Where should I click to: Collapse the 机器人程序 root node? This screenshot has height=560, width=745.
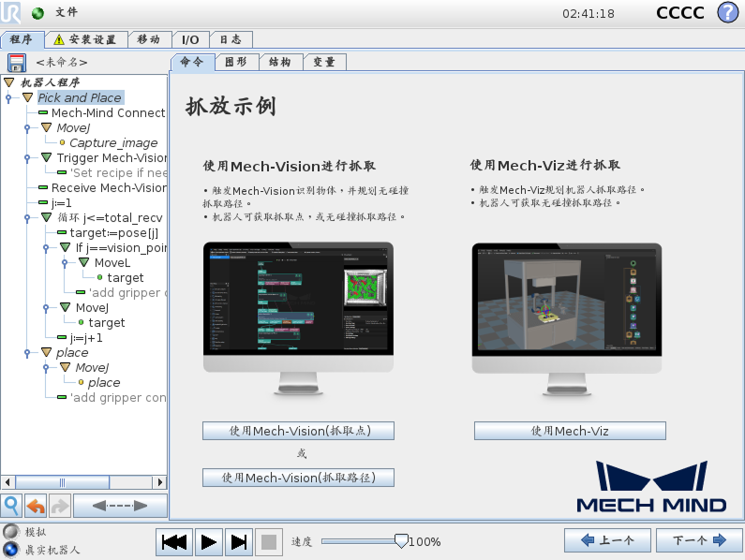(9, 82)
